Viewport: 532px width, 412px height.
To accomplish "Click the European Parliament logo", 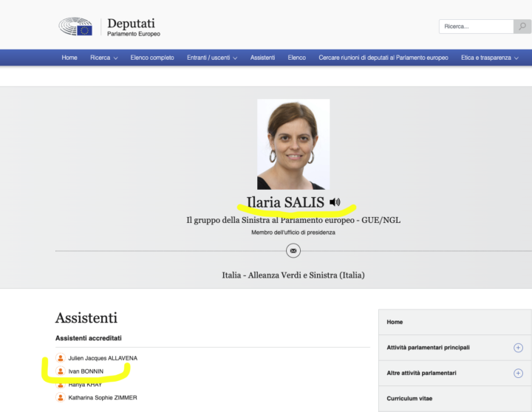I will (75, 27).
